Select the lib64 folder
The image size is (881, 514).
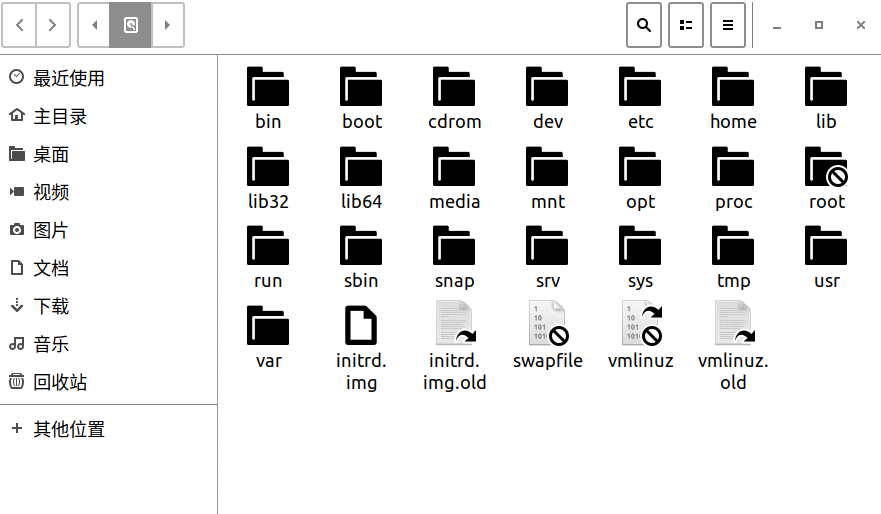[x=361, y=178]
